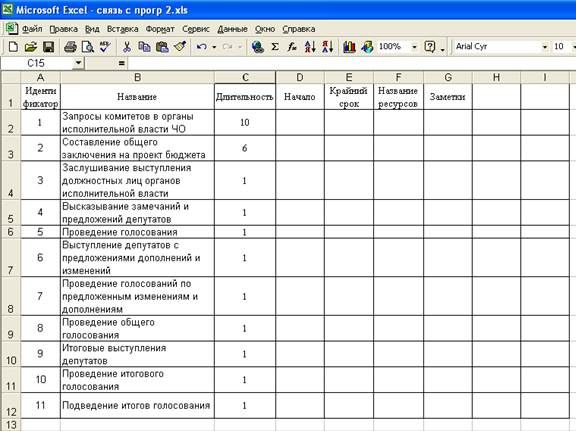Cut selection with the scissors icon

pos(127,47)
